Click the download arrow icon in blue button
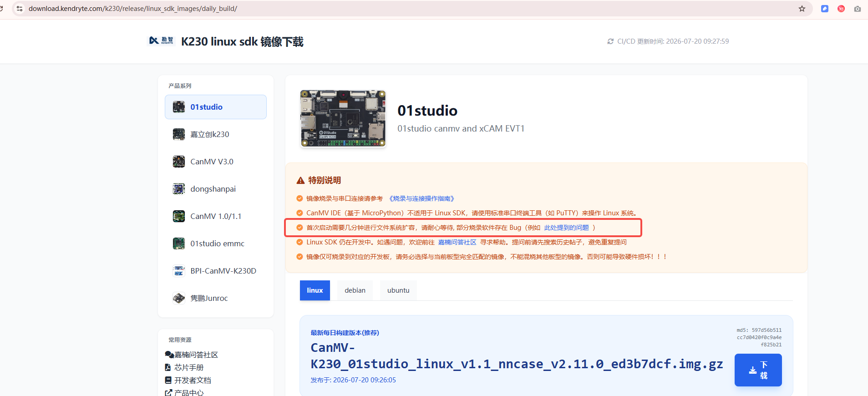Image resolution: width=868 pixels, height=396 pixels. [x=753, y=371]
